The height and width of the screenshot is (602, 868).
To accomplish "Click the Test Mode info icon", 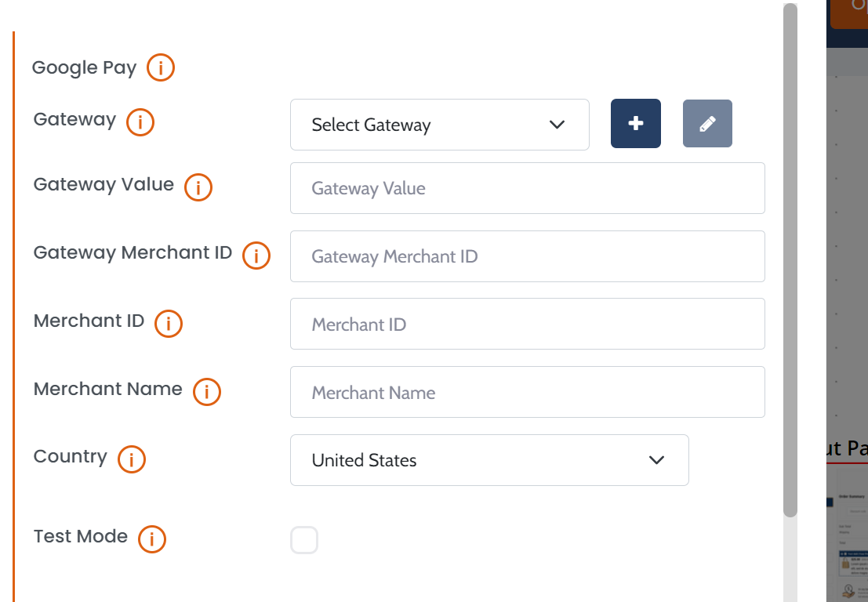I will 152,539.
